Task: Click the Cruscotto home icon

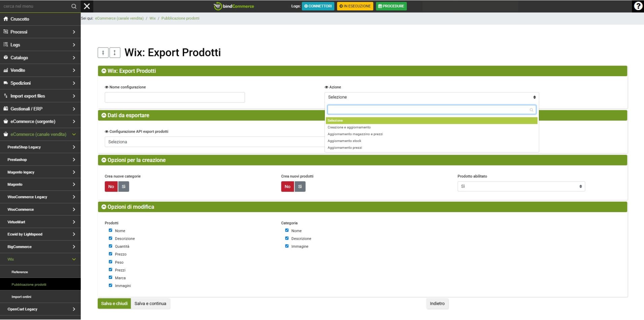Action: pos(6,19)
